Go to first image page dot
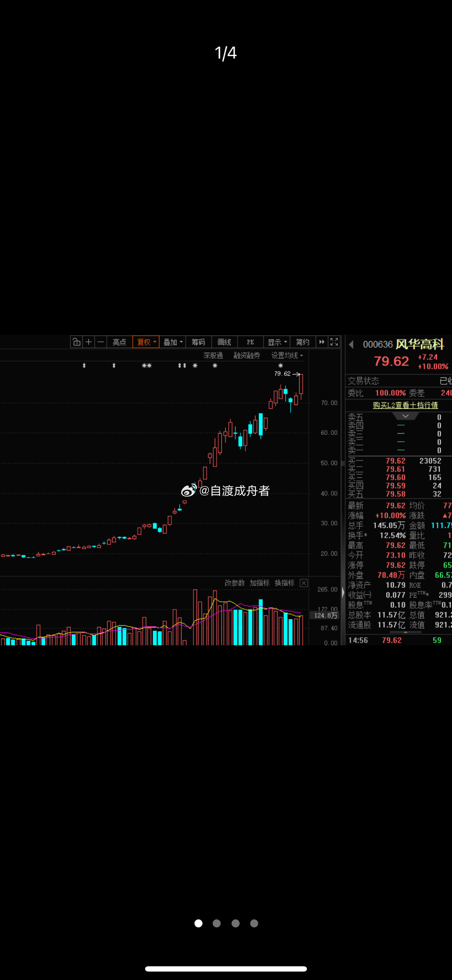 (x=198, y=923)
